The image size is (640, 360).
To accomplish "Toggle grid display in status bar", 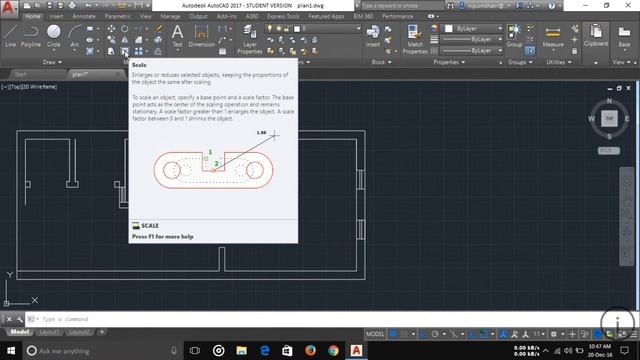I will (393, 334).
